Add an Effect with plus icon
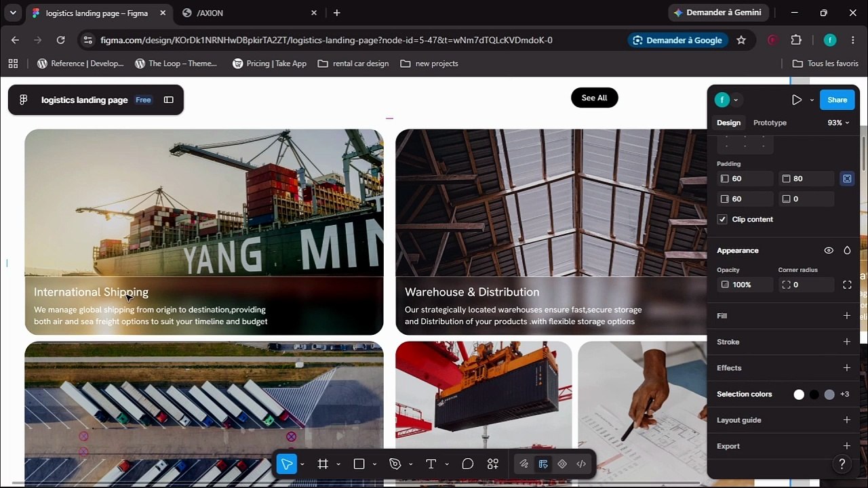The height and width of the screenshot is (488, 868). (847, 368)
